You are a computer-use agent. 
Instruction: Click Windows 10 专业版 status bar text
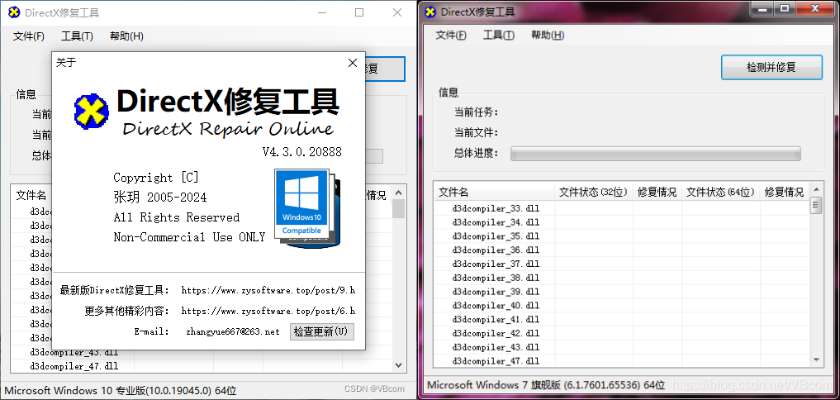(x=121, y=390)
